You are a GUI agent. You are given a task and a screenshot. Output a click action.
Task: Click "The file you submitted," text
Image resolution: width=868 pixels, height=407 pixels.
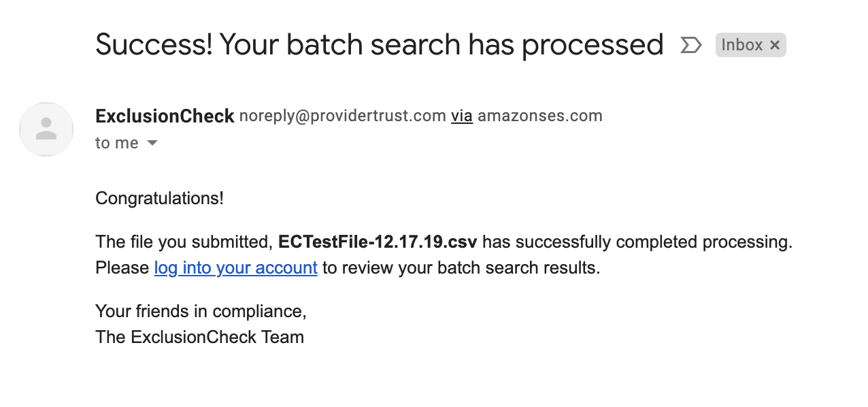tap(184, 242)
